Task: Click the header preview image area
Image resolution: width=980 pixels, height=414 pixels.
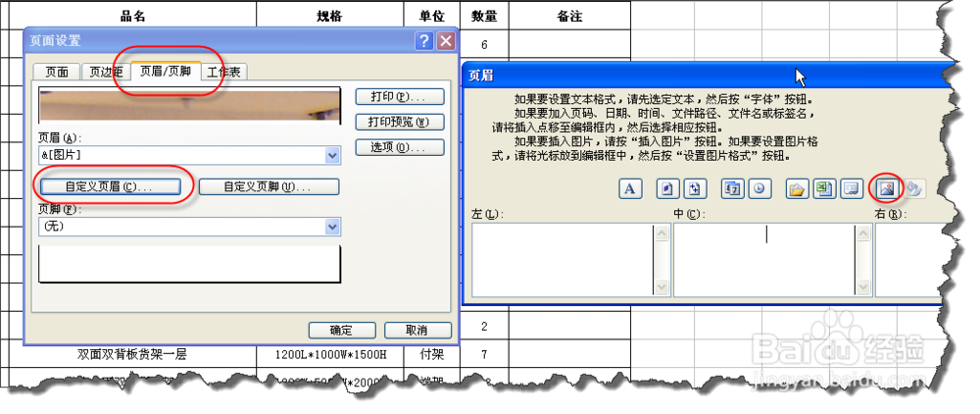Action: click(x=190, y=105)
